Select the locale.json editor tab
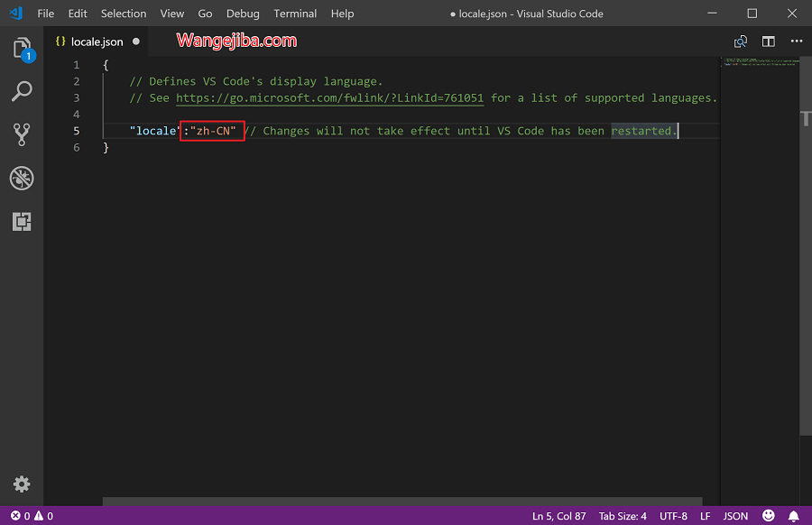The width and height of the screenshot is (812, 525). pyautogui.click(x=97, y=41)
